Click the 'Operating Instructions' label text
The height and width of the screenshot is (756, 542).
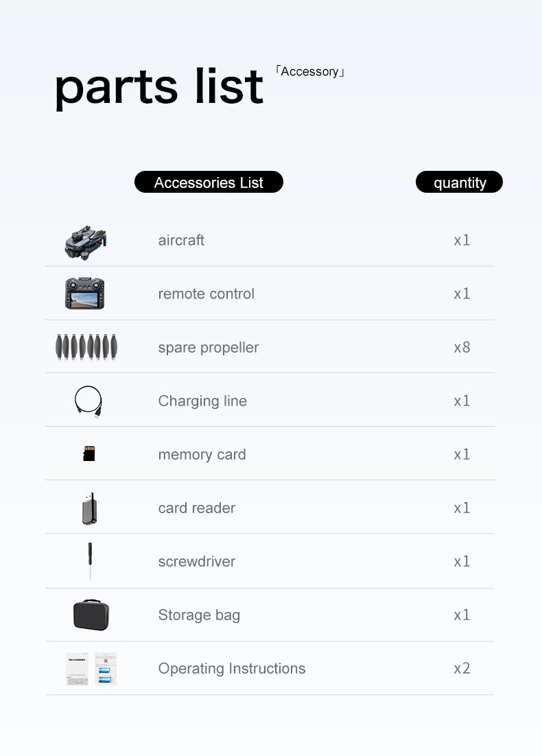[231, 668]
